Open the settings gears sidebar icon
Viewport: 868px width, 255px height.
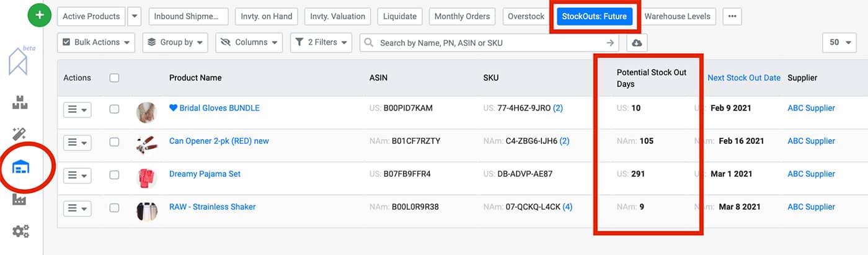coord(20,231)
